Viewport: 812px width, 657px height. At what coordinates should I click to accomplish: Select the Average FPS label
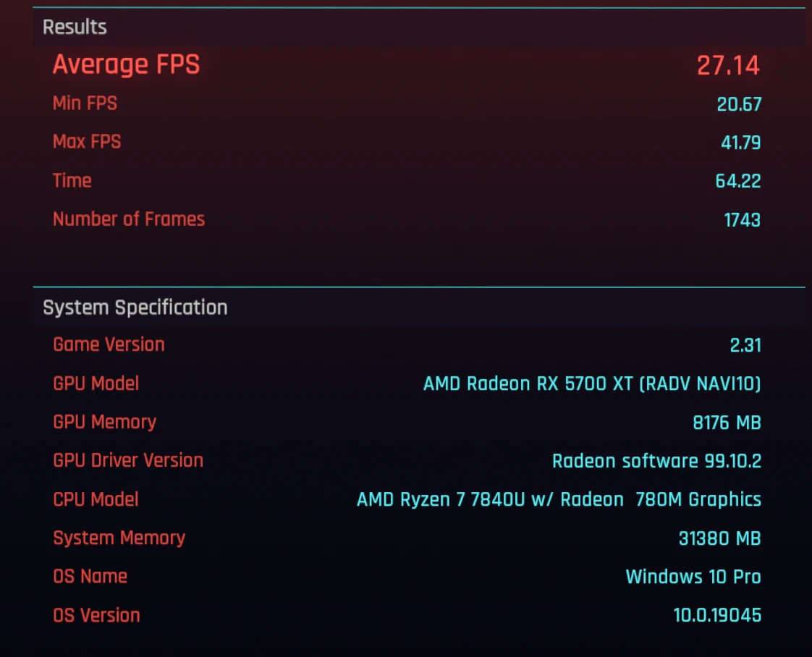(x=126, y=64)
